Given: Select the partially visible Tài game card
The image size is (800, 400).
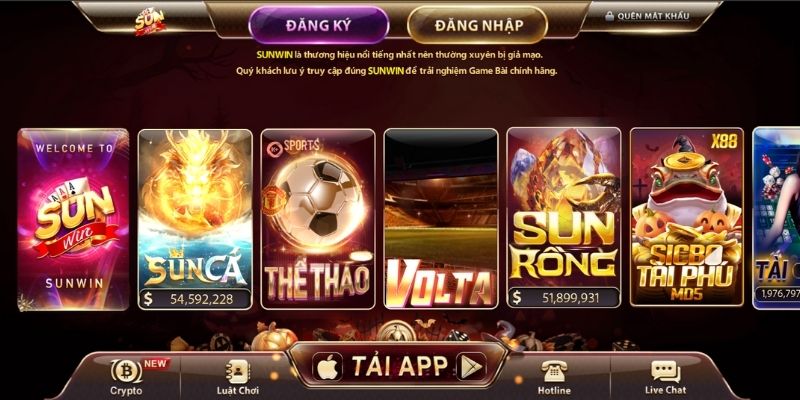Looking at the screenshot, I should (776, 218).
